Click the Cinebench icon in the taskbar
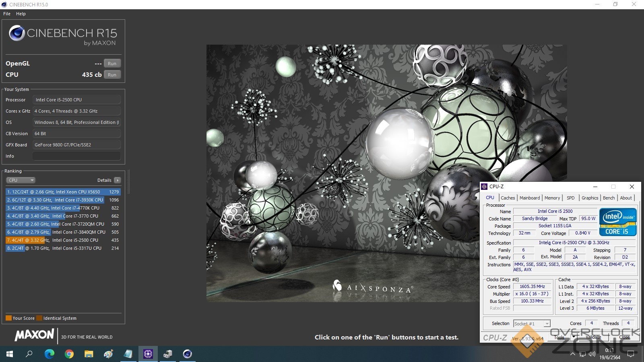 coord(188,354)
